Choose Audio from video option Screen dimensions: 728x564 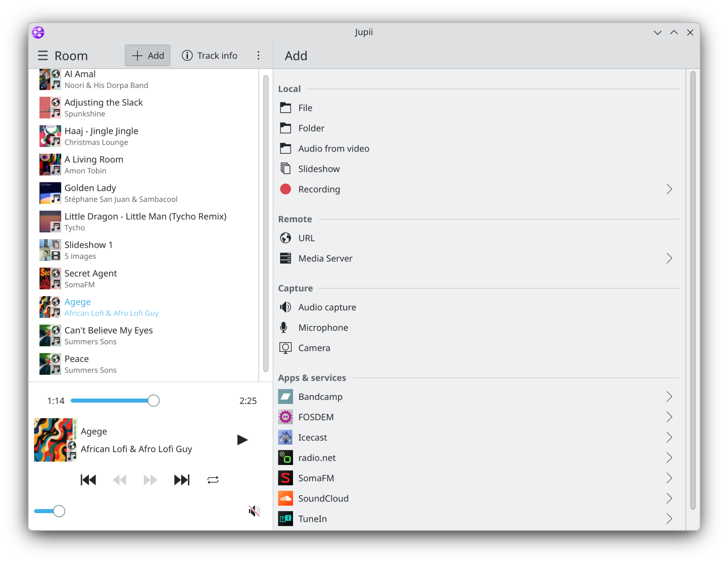pyautogui.click(x=333, y=148)
